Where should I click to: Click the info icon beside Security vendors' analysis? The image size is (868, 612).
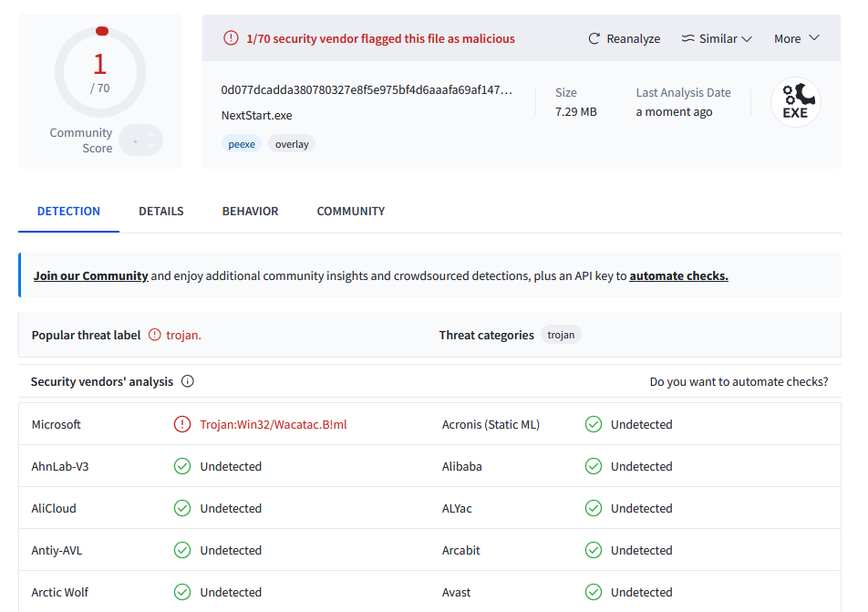(188, 381)
